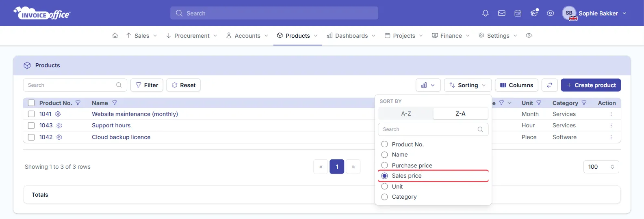This screenshot has width=644, height=219.
Task: Click gear icon next to product 1043
Action: point(59,126)
